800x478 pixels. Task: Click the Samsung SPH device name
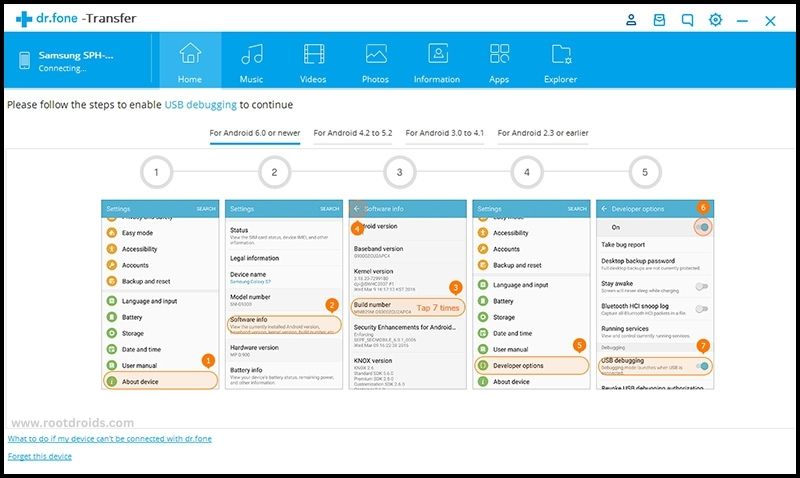tap(76, 55)
